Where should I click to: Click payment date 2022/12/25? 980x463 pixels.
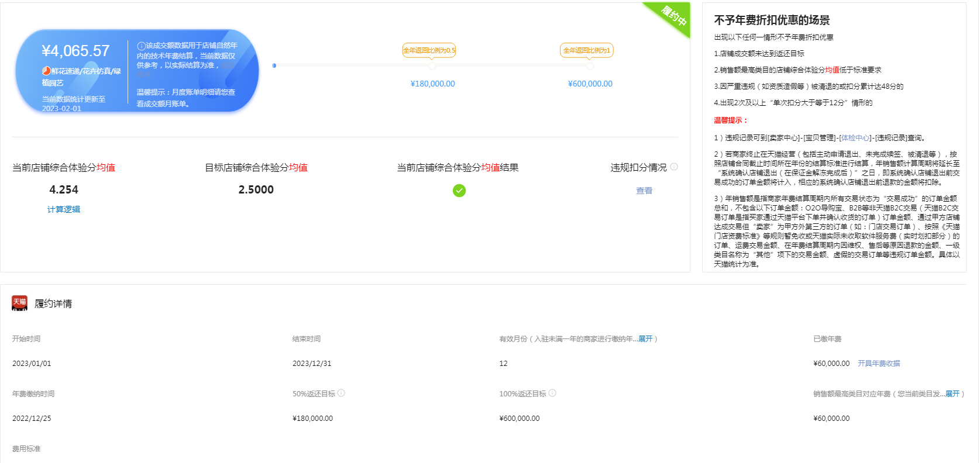pos(32,419)
